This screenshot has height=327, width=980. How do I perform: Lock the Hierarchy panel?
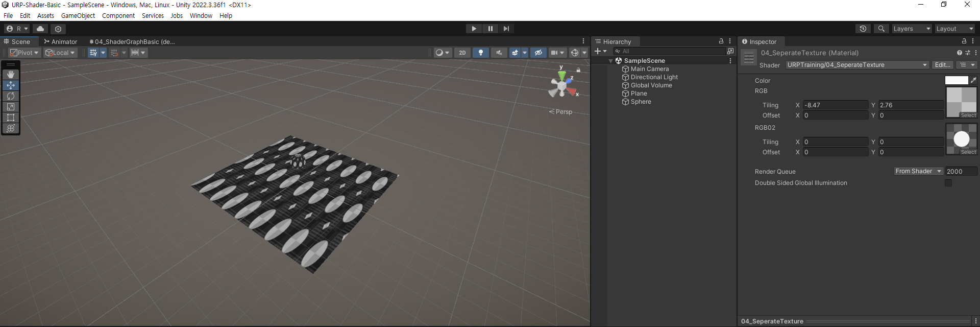click(x=721, y=41)
